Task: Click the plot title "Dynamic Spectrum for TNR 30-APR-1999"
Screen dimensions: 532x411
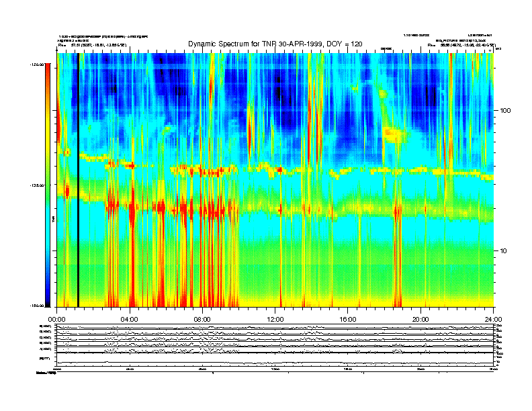Action: (x=255, y=44)
